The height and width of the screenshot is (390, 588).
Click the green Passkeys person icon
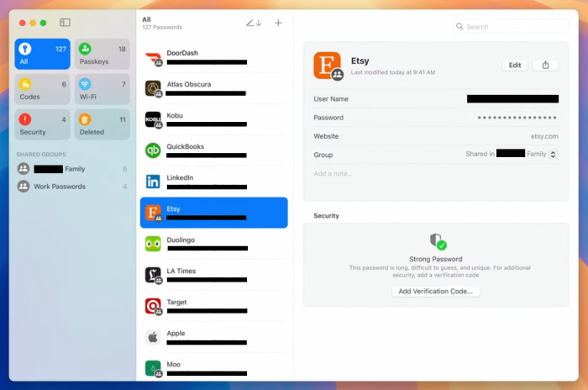[x=85, y=49]
